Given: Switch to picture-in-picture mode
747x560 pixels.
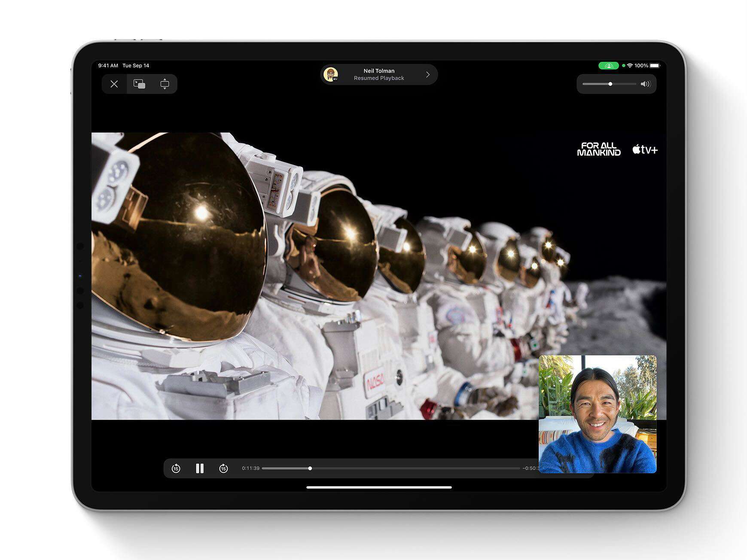Looking at the screenshot, I should point(139,84).
